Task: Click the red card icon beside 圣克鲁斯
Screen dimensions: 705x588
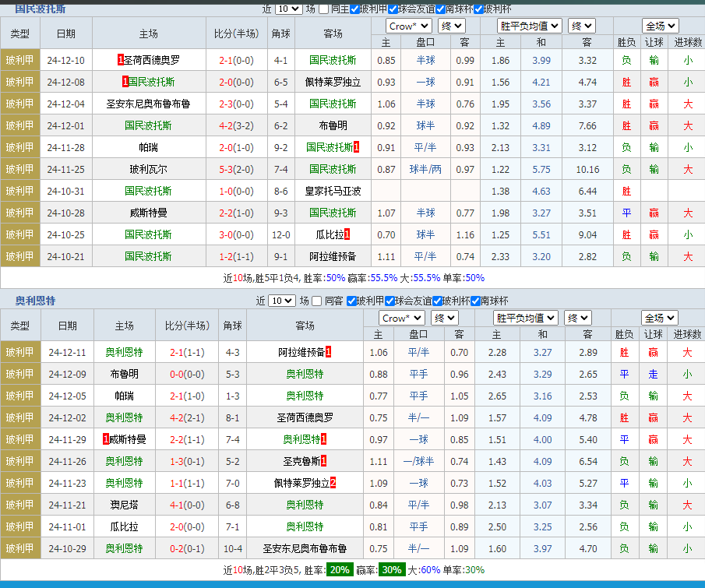Action: pyautogui.click(x=324, y=460)
